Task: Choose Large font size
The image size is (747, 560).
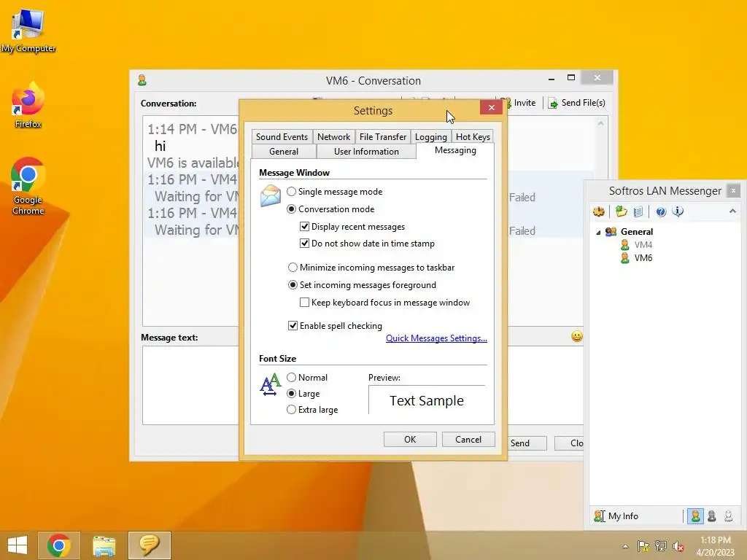Action: click(303, 394)
